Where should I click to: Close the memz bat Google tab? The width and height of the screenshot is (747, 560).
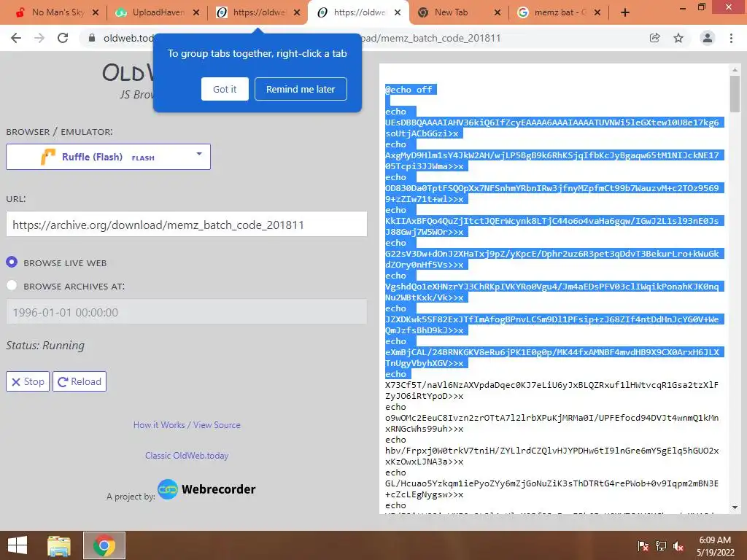click(x=597, y=13)
